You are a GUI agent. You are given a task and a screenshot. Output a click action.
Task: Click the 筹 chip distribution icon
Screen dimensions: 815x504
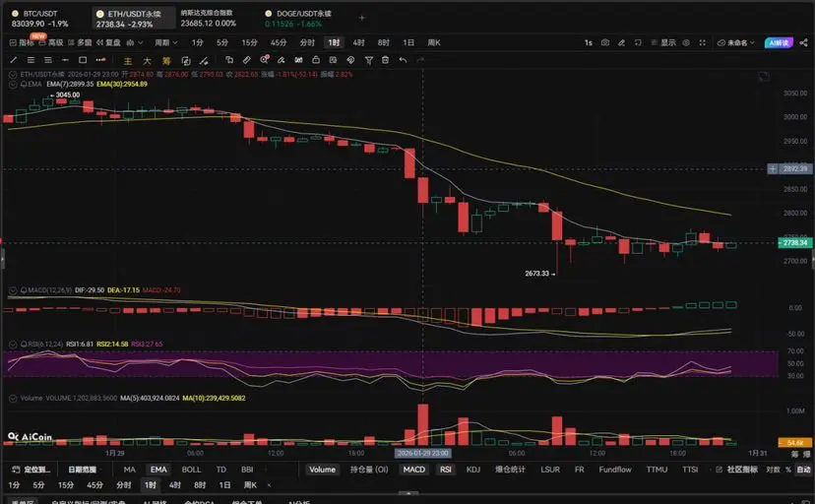pyautogui.click(x=166, y=61)
